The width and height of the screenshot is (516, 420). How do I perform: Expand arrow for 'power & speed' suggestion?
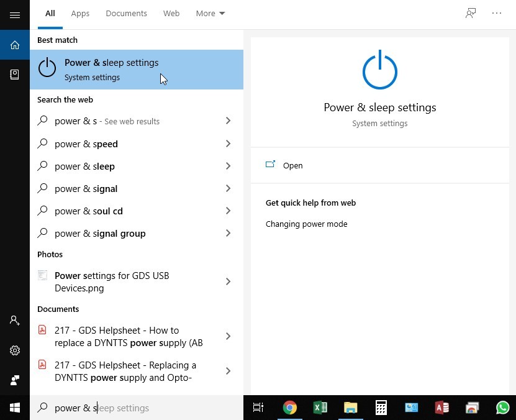point(228,144)
